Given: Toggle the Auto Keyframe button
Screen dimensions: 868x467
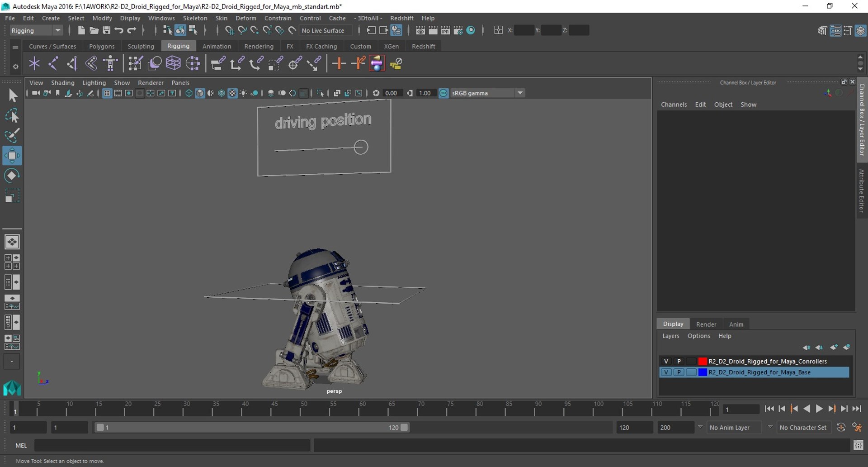Looking at the screenshot, I should 841,427.
